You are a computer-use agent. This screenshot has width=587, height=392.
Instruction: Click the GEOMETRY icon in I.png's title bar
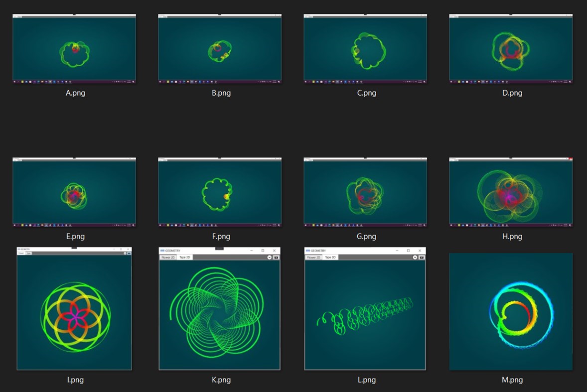tap(19, 249)
